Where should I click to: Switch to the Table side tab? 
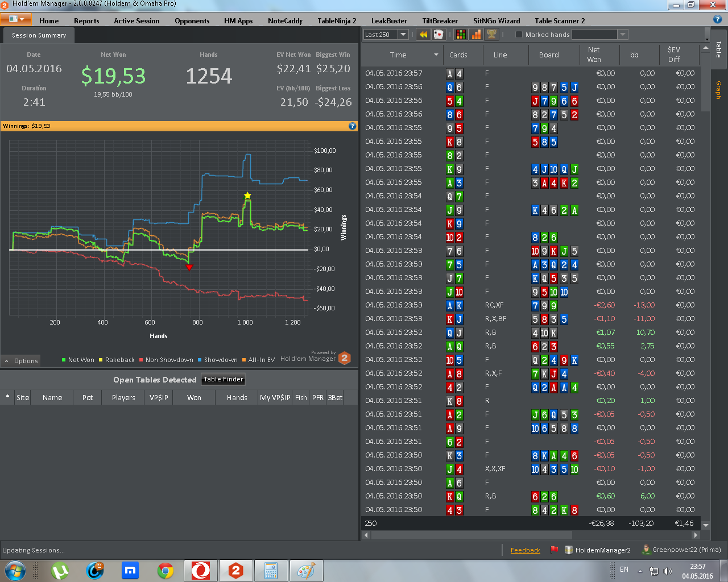click(x=719, y=49)
